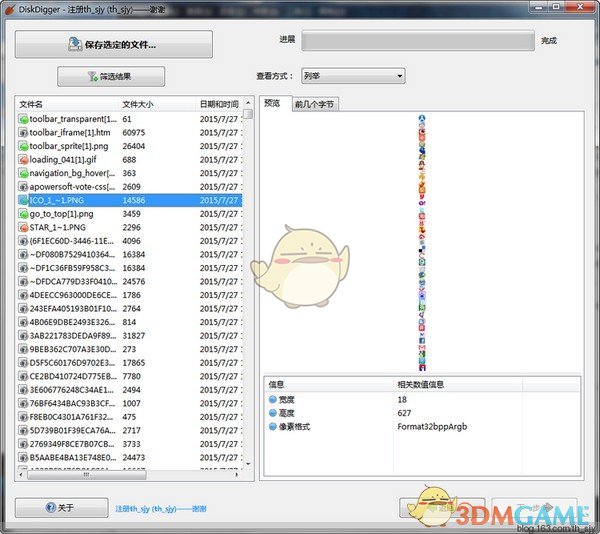Viewport: 600px width, 534px height.
Task: Click the width info row
Action: tap(422, 400)
